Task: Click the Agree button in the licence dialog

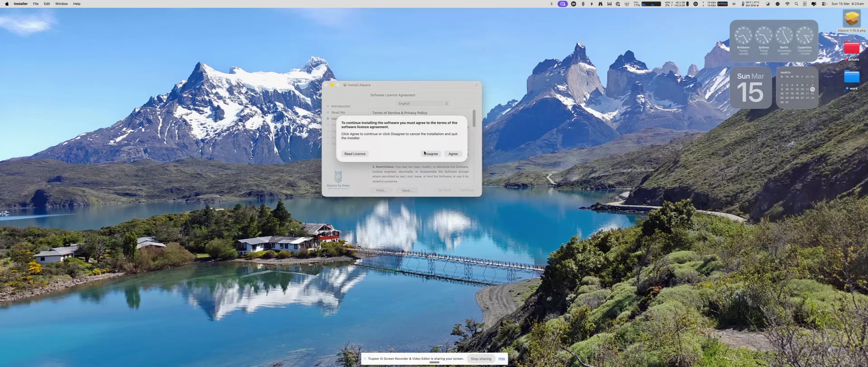Action: click(x=453, y=154)
